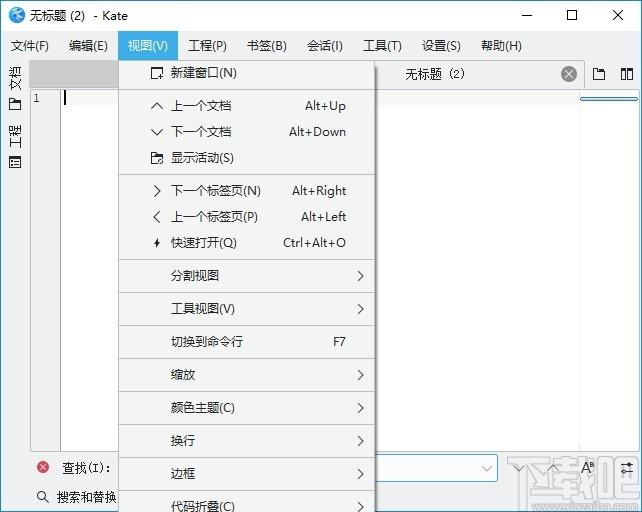The height and width of the screenshot is (512, 642).
Task: Click left arrow icon beside 上一个标签页
Action: tap(156, 217)
